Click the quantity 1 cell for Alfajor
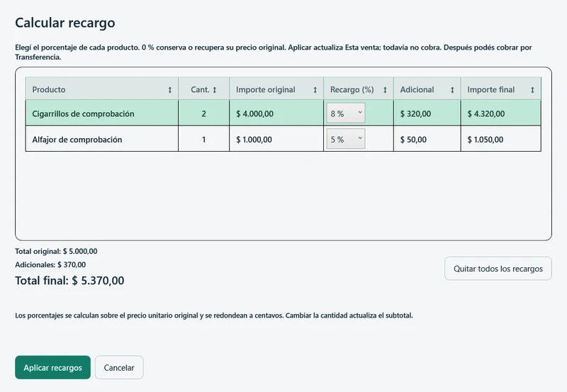The image size is (567, 392). [203, 139]
